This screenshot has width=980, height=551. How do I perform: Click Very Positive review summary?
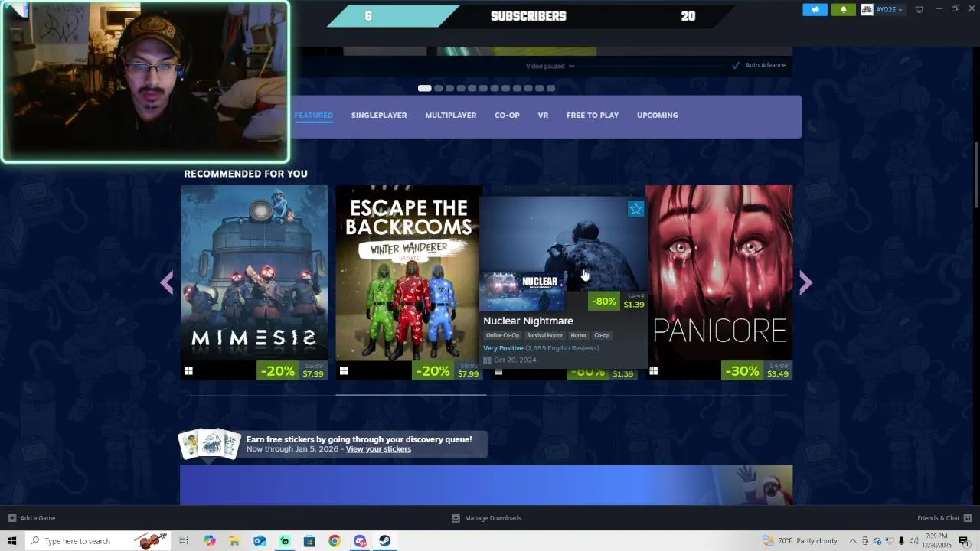503,348
